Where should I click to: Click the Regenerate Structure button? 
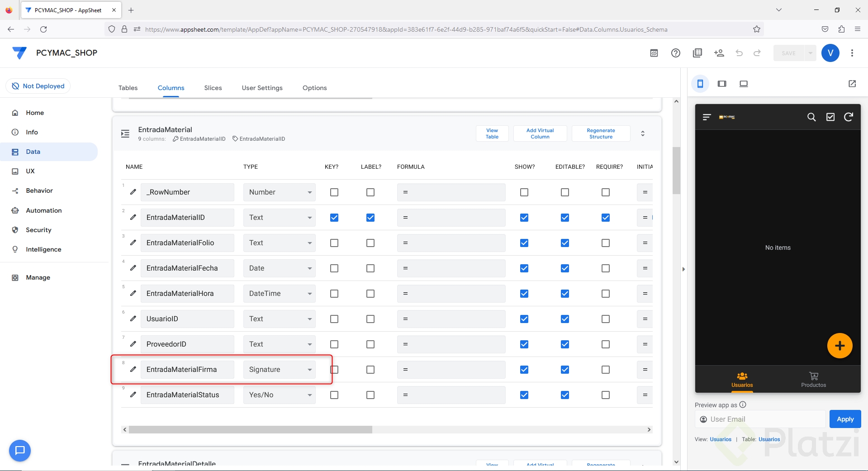click(600, 133)
